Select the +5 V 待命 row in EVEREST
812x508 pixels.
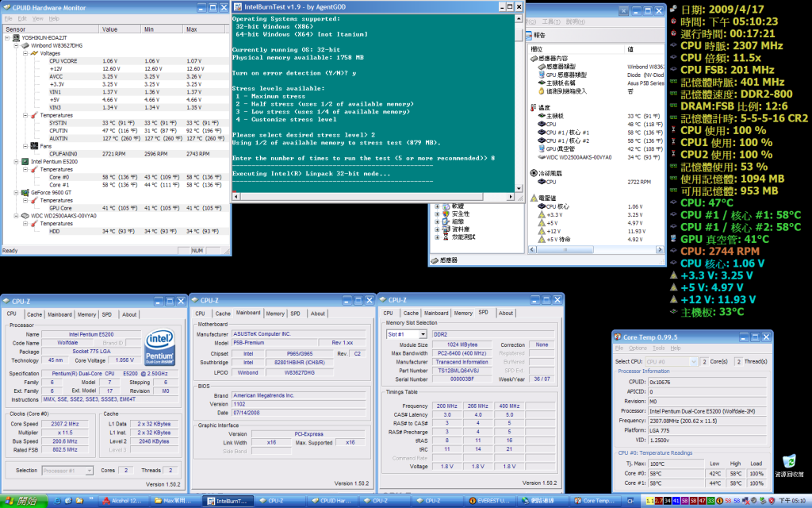click(596, 240)
